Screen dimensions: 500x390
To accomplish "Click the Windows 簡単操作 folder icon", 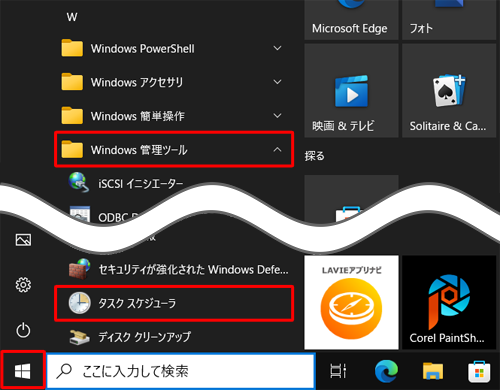I will [72, 115].
